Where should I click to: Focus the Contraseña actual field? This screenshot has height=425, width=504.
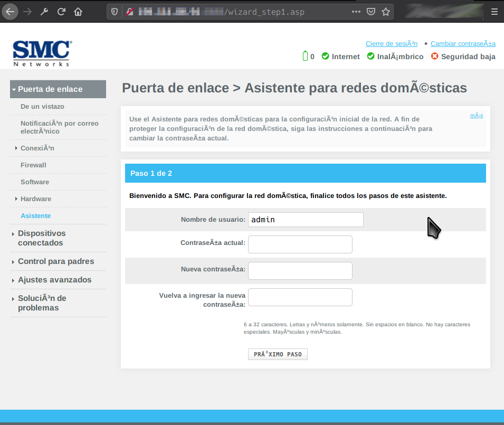300,244
